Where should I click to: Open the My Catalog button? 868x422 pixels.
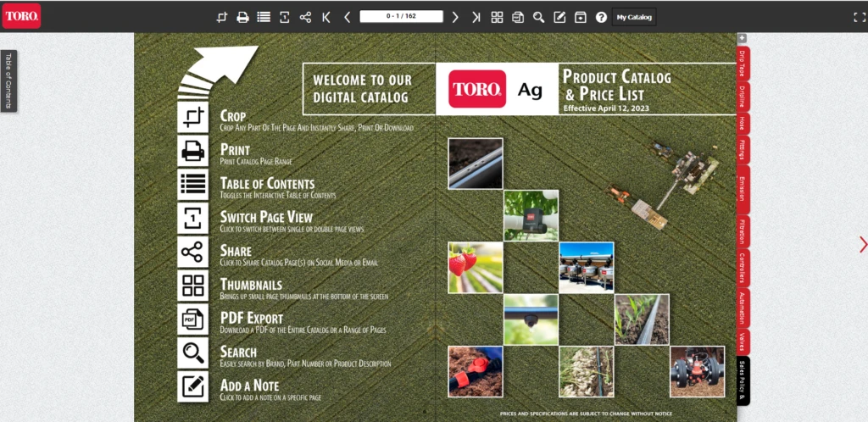634,17
